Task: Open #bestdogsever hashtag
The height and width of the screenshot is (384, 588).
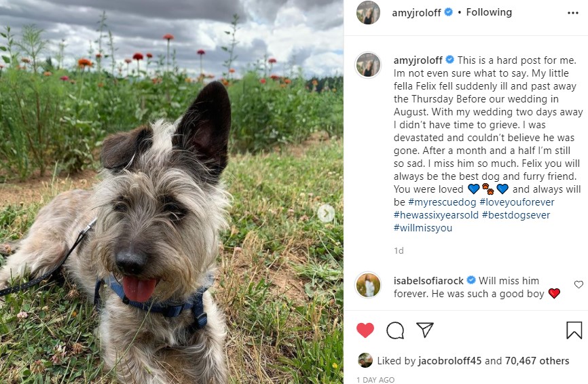Action: pyautogui.click(x=515, y=215)
